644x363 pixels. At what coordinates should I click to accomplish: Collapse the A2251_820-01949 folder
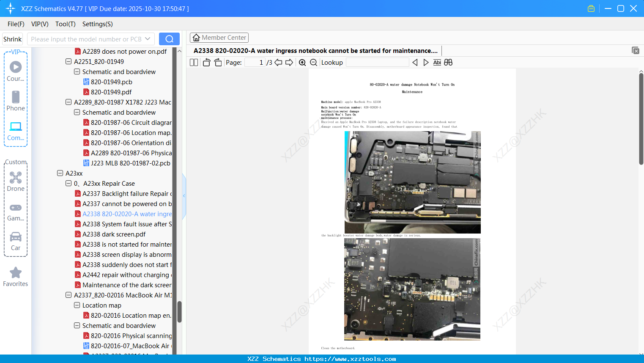pyautogui.click(x=69, y=62)
